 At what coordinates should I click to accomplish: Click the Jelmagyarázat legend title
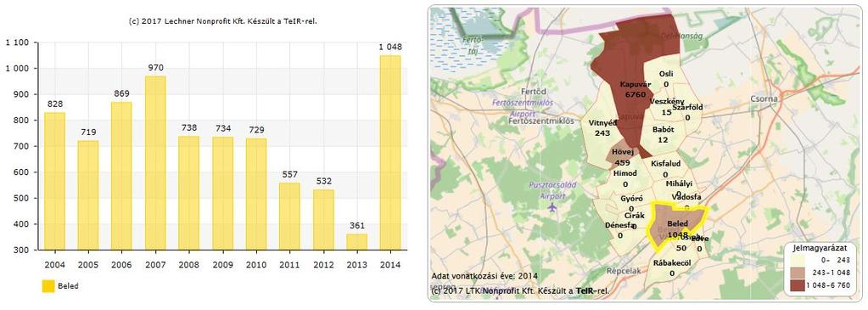[x=822, y=250]
